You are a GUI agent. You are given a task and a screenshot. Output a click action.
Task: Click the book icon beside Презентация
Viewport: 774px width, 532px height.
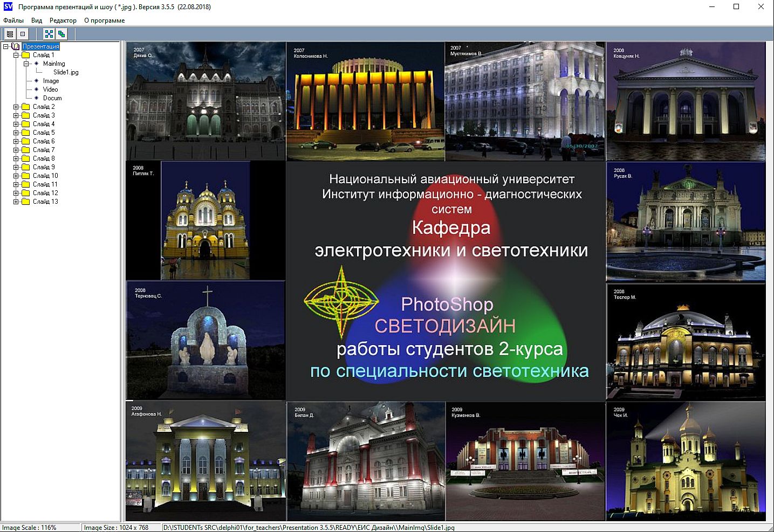coord(16,46)
